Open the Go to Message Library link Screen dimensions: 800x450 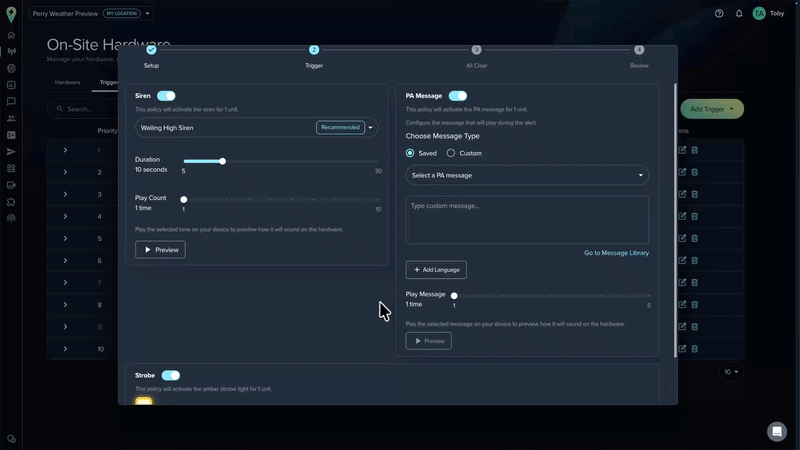616,253
